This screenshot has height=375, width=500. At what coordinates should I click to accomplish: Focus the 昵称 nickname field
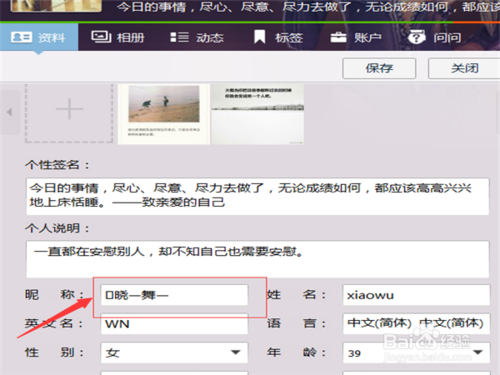(x=174, y=295)
